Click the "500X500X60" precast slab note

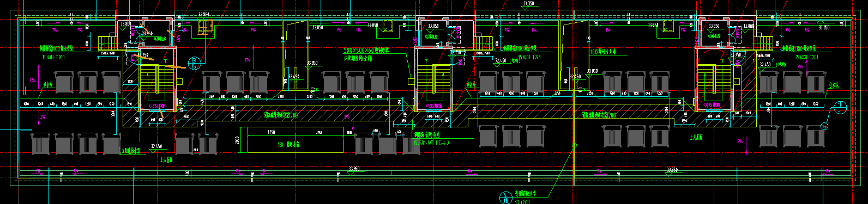(366, 51)
